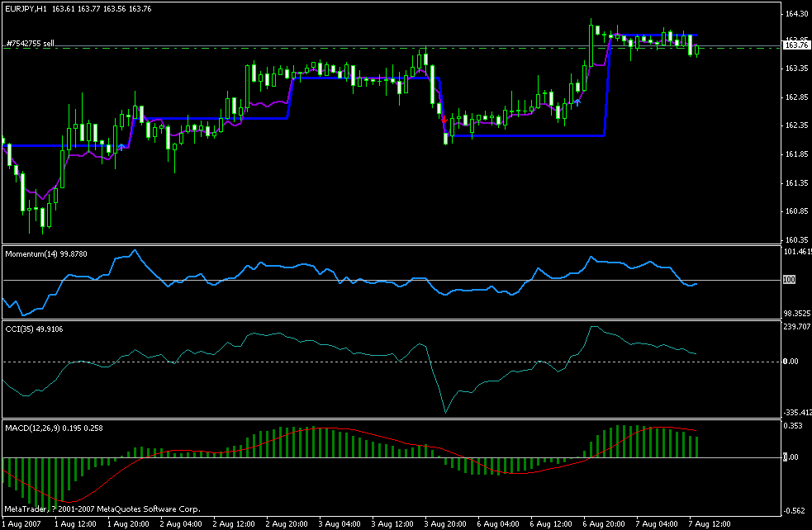
Task: Click the Momentum 100 level marker
Action: (x=789, y=281)
